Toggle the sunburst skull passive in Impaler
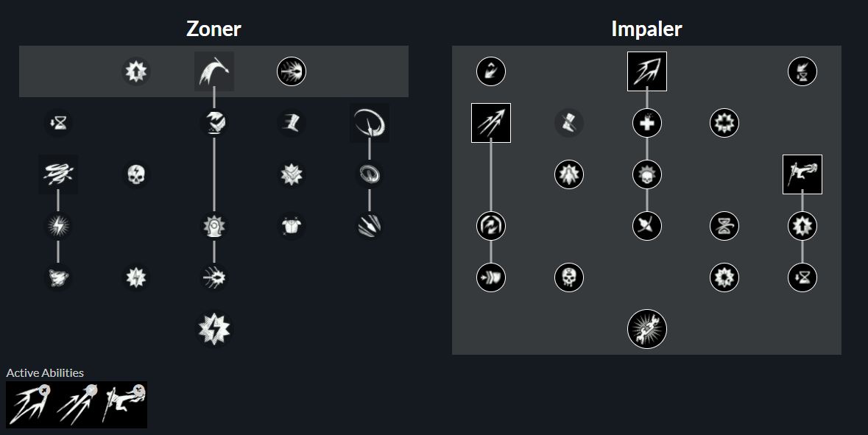 [647, 174]
